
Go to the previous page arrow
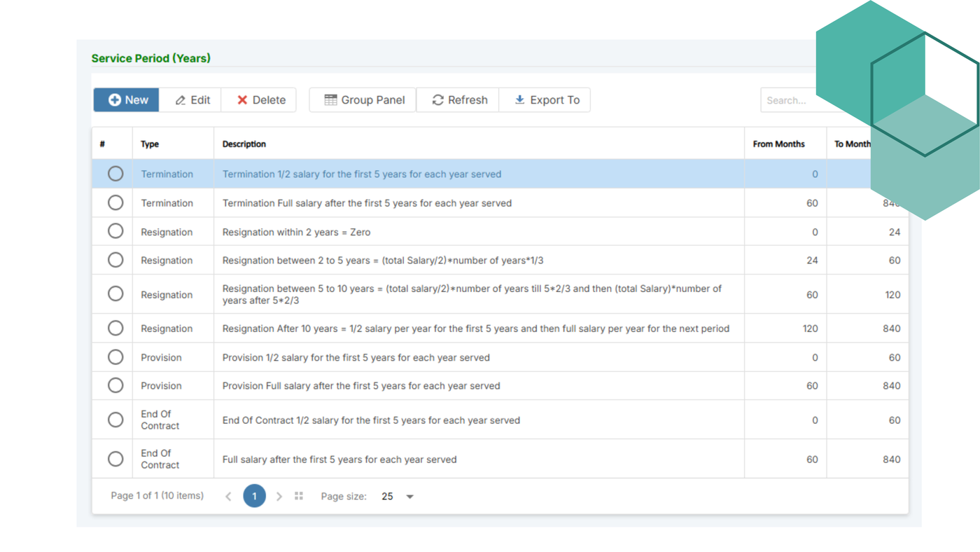pos(228,497)
